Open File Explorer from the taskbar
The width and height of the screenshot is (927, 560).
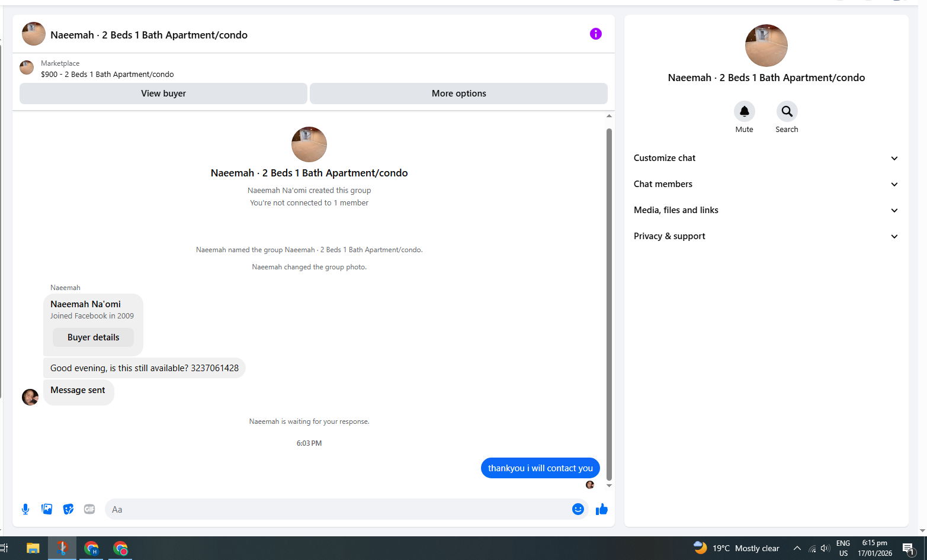(33, 548)
